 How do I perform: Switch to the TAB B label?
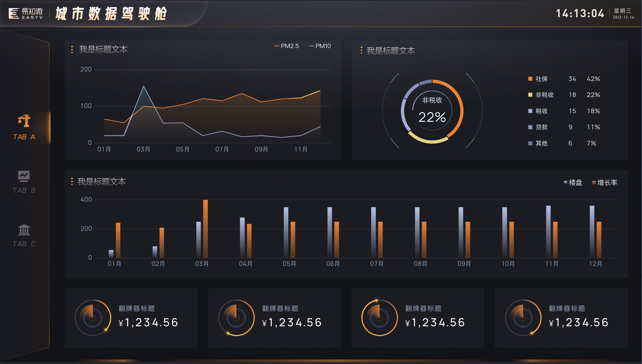[24, 191]
